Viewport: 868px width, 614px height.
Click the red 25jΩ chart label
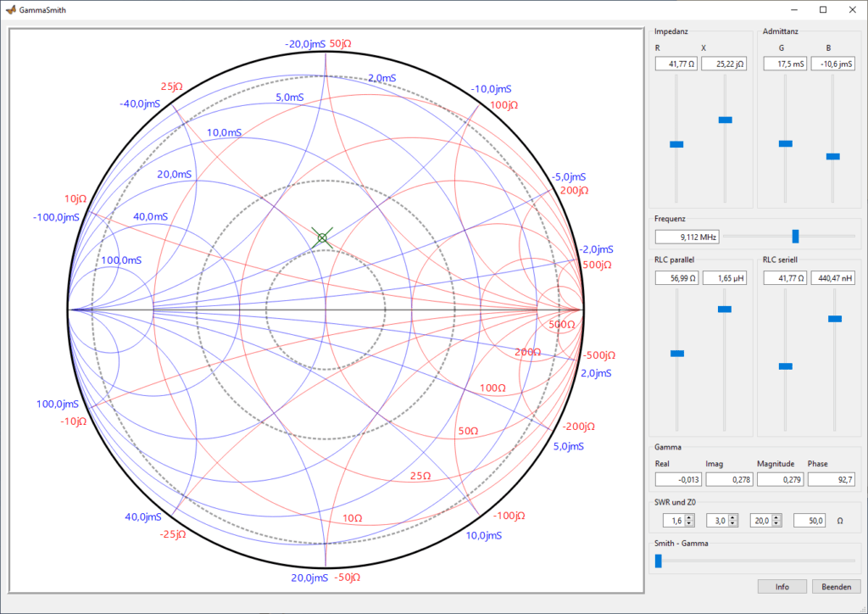[171, 87]
